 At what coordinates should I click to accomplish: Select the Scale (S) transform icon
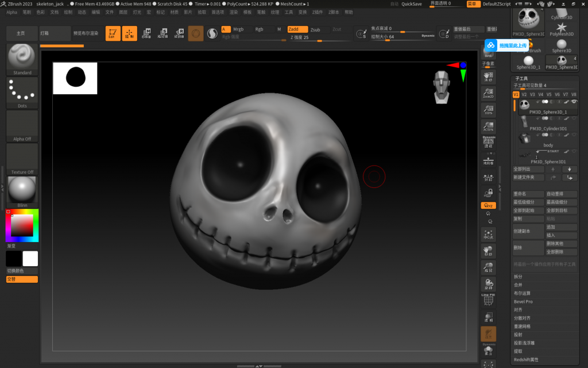163,33
